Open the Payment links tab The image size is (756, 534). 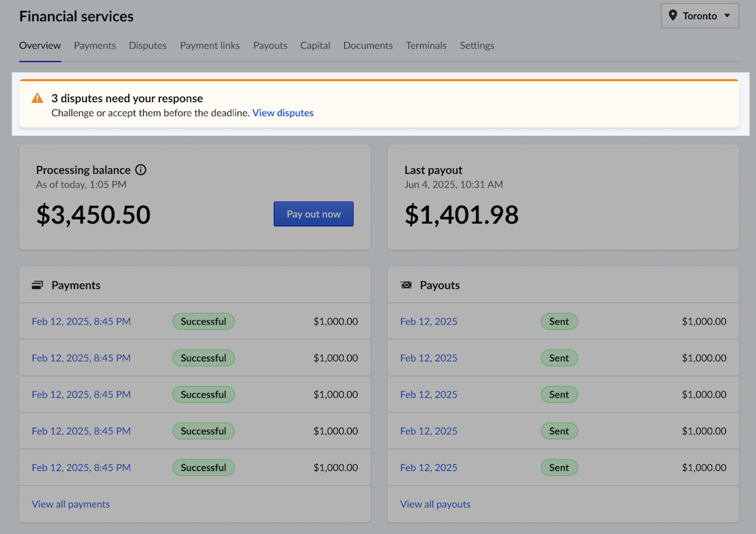(210, 46)
